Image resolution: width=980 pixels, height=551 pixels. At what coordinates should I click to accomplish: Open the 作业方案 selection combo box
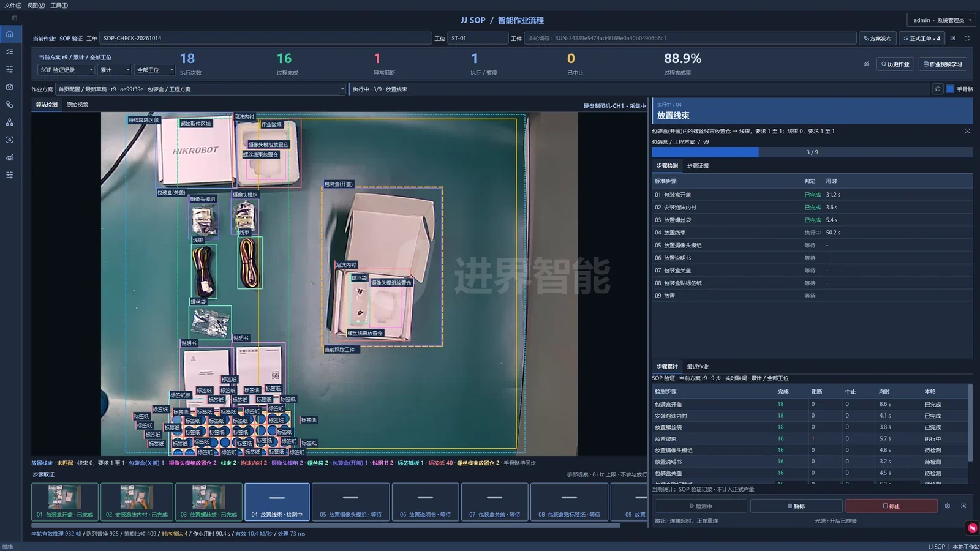pyautogui.click(x=201, y=89)
